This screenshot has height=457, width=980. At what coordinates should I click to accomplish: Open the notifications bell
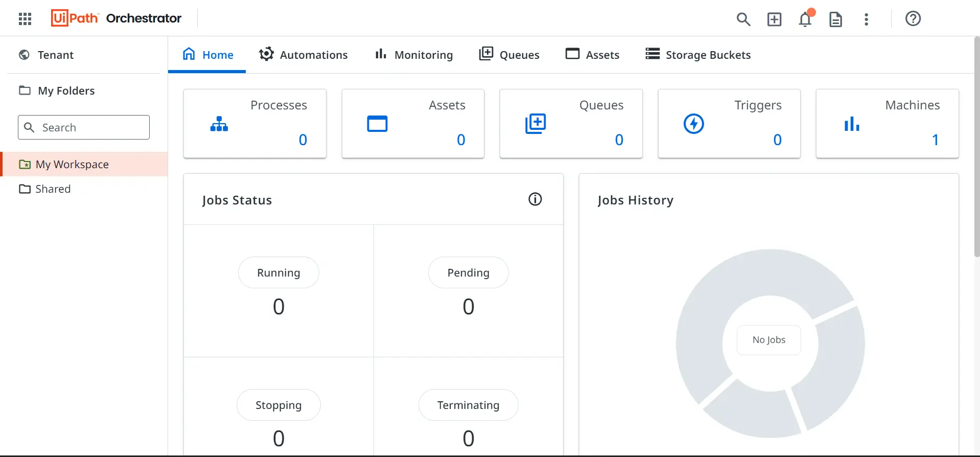coord(806,19)
